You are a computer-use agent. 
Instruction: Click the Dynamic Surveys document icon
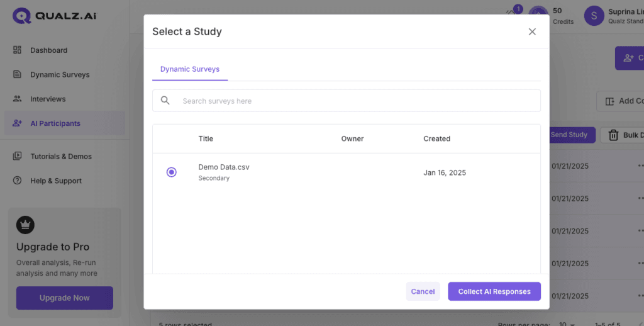click(17, 74)
